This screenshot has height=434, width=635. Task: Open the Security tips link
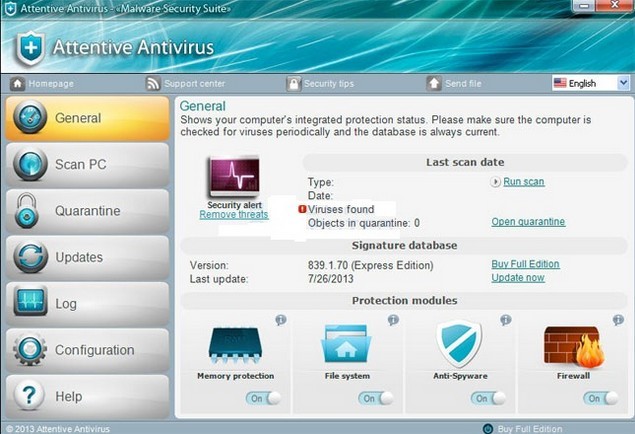329,84
